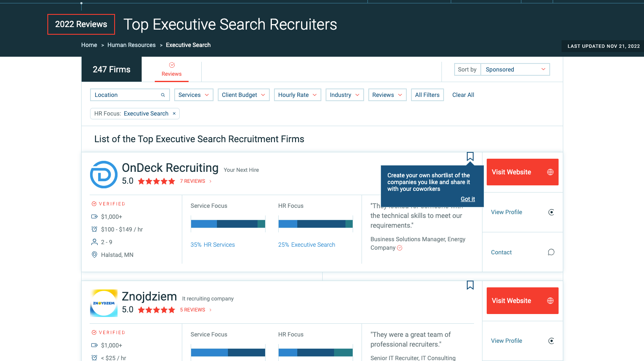The width and height of the screenshot is (644, 361).
Task: Click the VERIFIED badge on OnDeck Recruiting
Action: point(108,204)
